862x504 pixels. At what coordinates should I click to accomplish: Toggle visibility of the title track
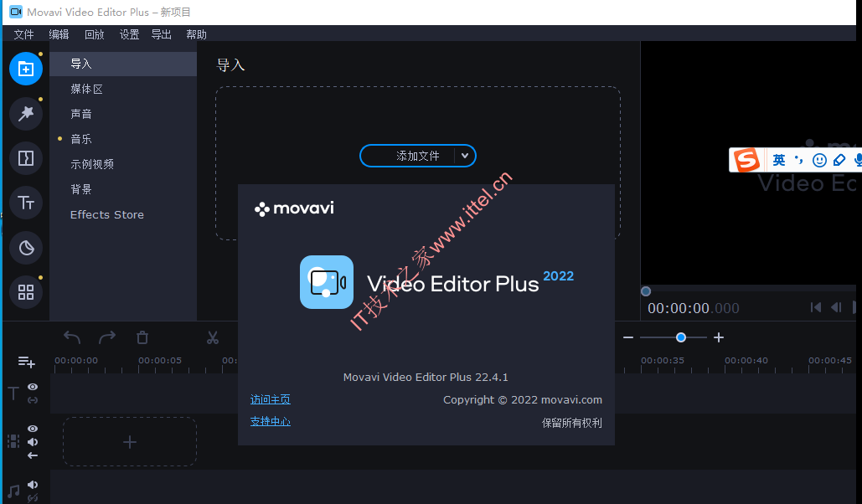(x=33, y=387)
